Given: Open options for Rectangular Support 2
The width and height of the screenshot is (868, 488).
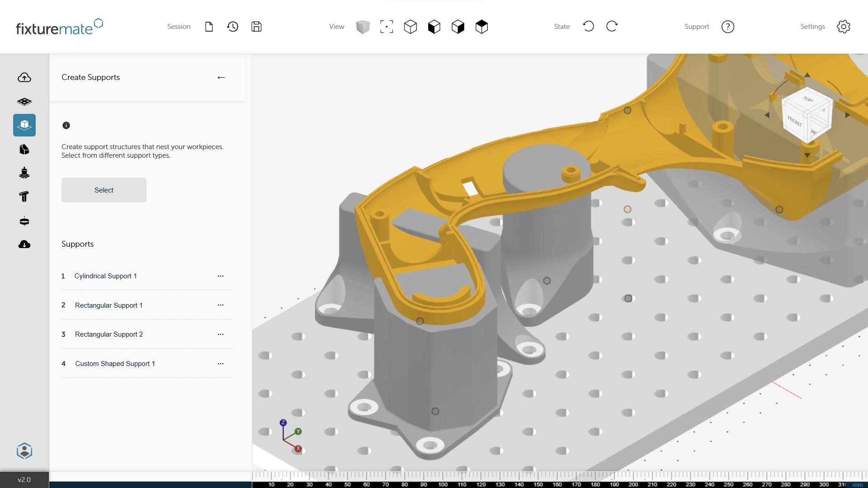Looking at the screenshot, I should pos(221,334).
